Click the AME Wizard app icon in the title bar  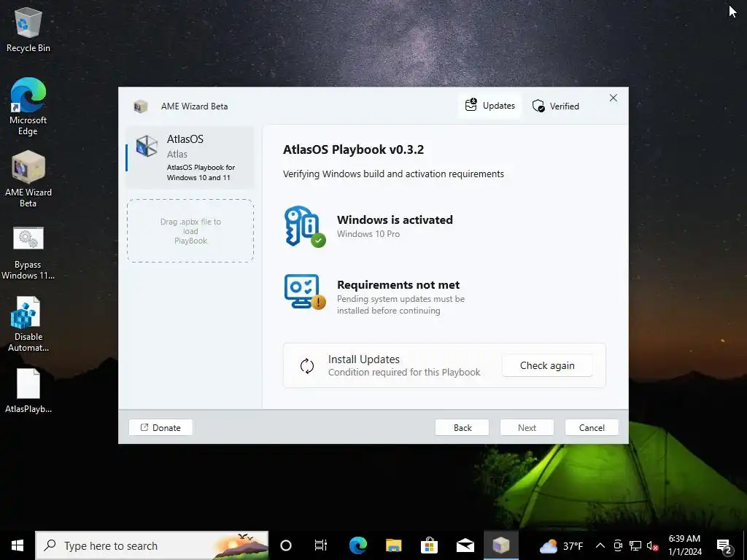pyautogui.click(x=140, y=106)
